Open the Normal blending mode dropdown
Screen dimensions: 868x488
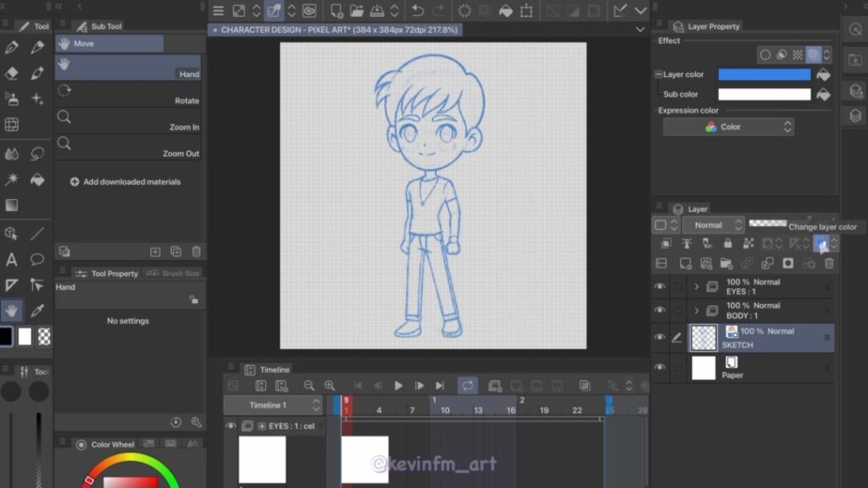click(x=713, y=225)
